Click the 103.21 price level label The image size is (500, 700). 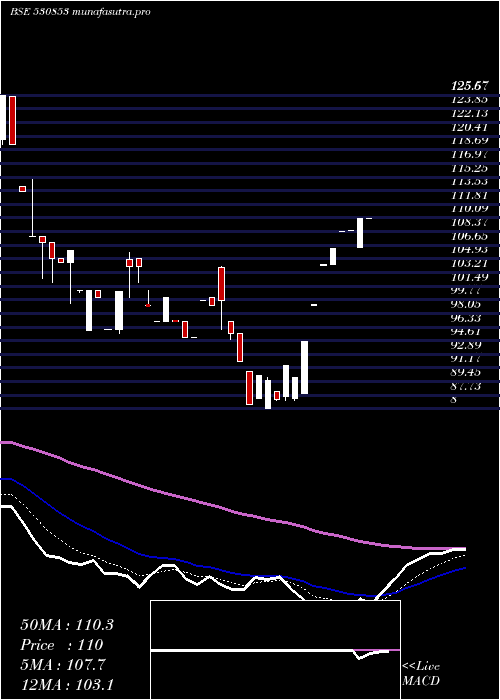click(470, 263)
